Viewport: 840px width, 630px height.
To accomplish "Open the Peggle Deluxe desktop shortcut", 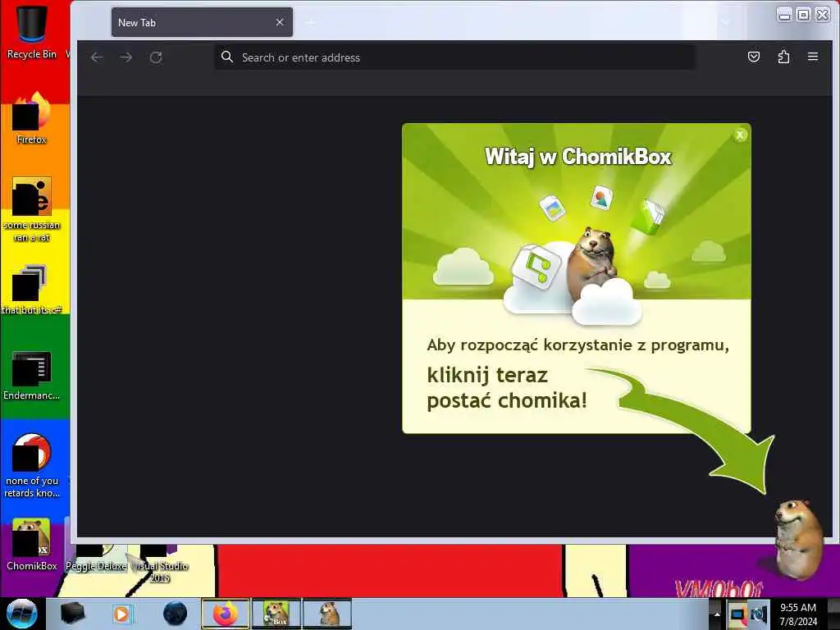I will pyautogui.click(x=97, y=558).
